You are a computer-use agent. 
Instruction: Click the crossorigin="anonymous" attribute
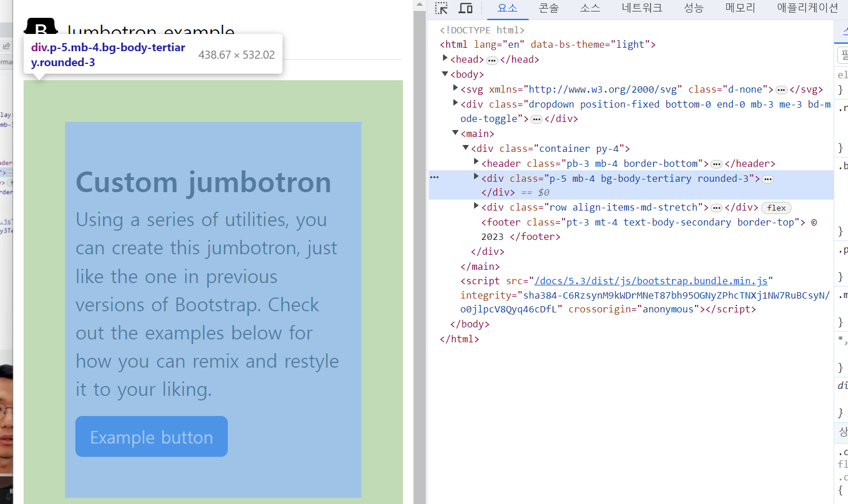pos(634,309)
